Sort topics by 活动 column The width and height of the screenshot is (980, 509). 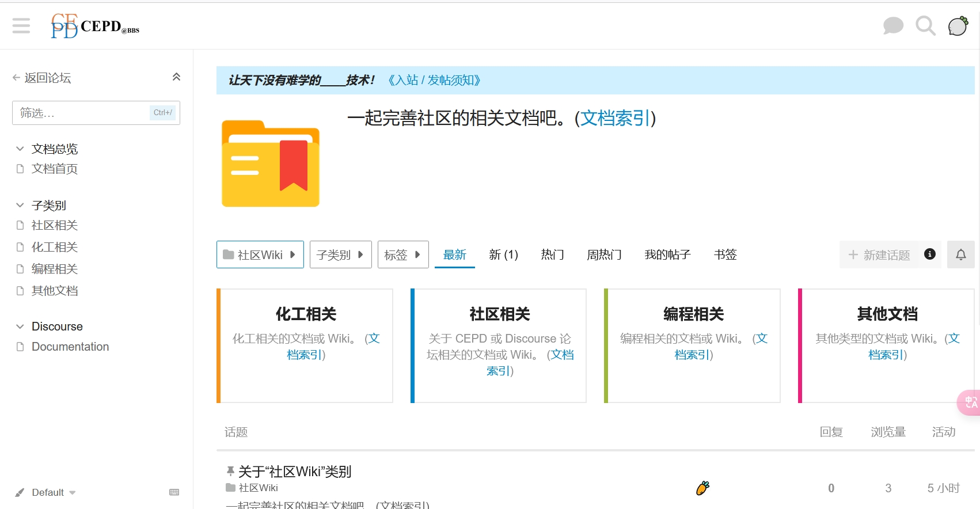[944, 432]
